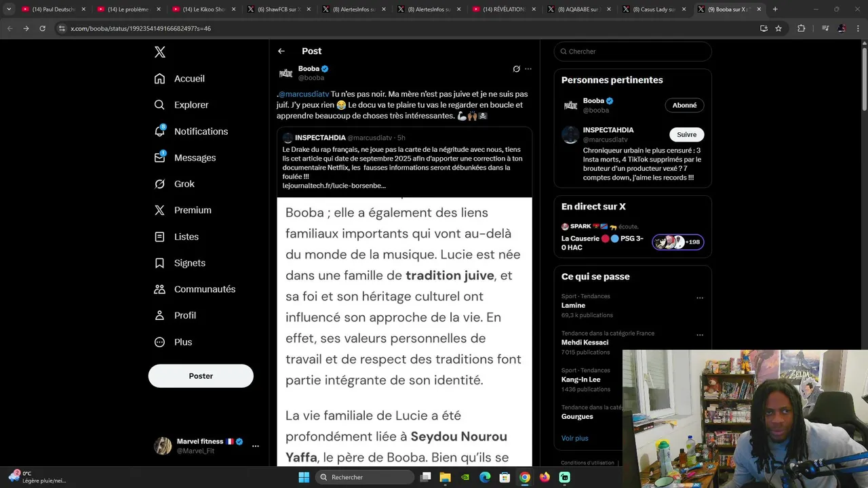Open Grok icon in sidebar

coord(159,184)
